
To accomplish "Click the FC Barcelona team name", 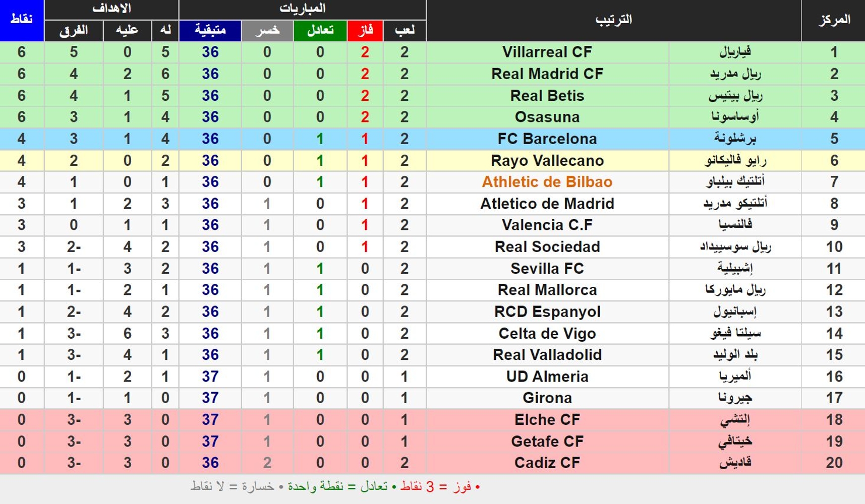I will (547, 139).
